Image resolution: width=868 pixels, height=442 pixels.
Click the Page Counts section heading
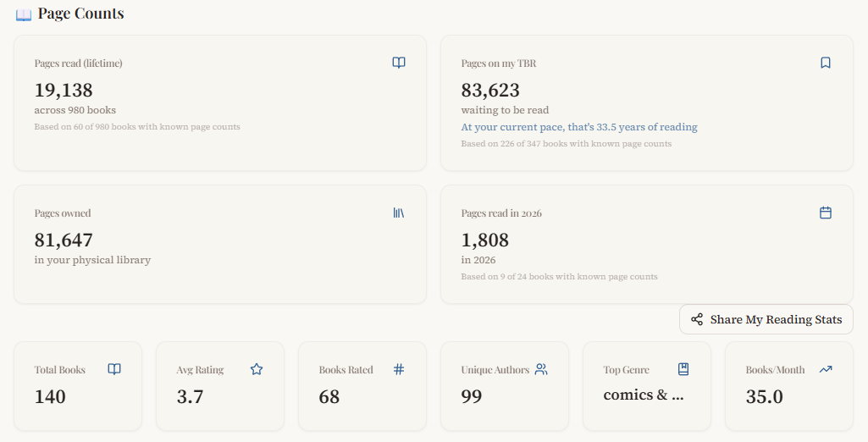click(x=80, y=14)
